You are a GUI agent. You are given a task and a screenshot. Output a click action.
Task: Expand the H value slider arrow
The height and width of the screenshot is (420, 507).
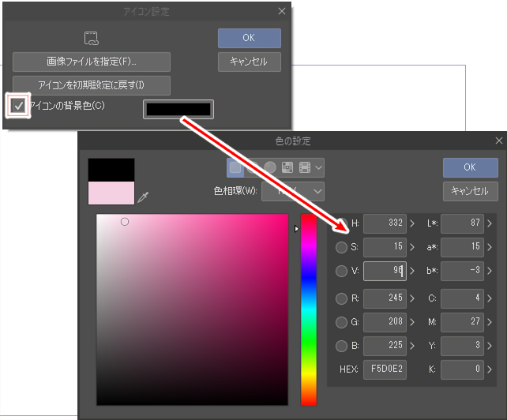412,223
